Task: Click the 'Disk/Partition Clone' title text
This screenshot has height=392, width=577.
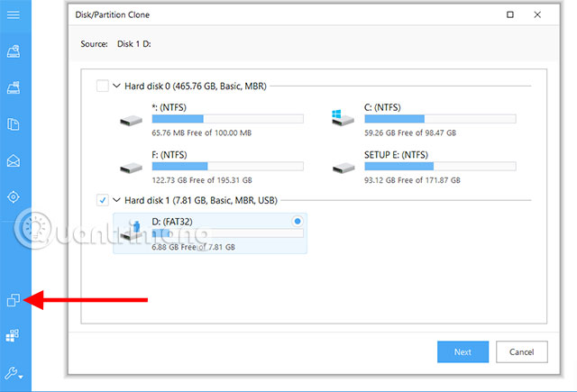Action: [112, 14]
